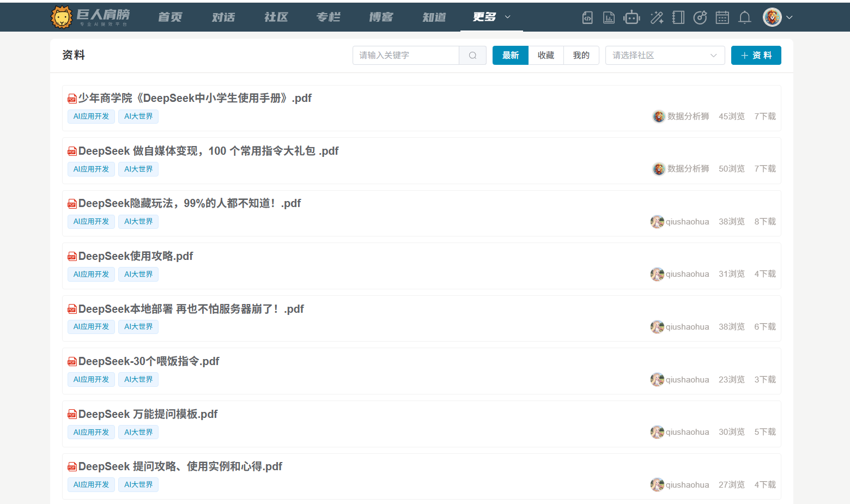The height and width of the screenshot is (504, 850).
Task: Open the calendar icon in header
Action: [x=722, y=17]
